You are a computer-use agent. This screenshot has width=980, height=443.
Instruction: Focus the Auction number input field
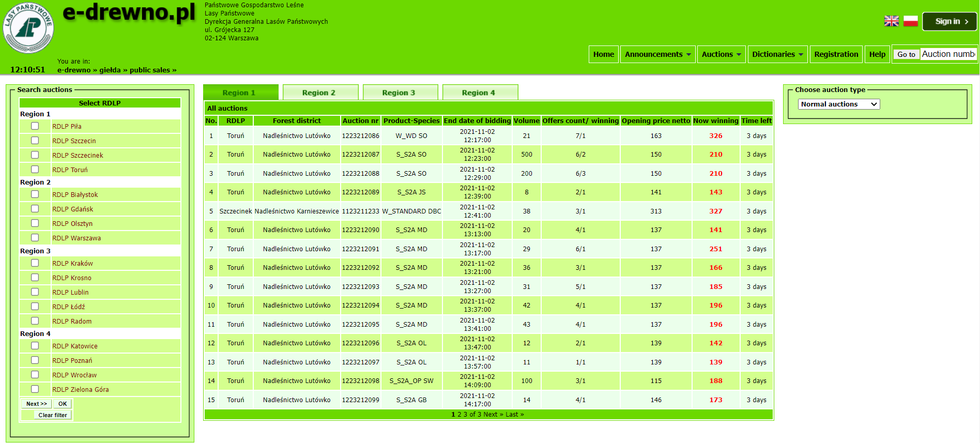pyautogui.click(x=948, y=54)
